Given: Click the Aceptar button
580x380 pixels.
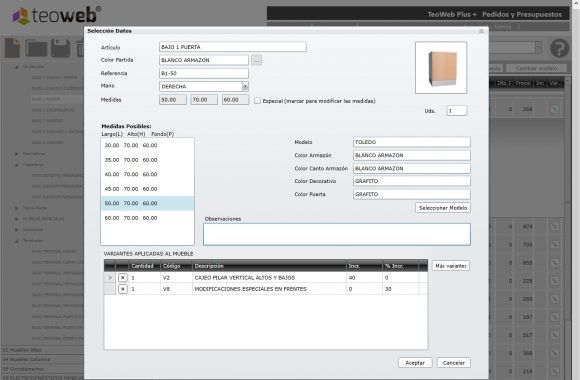Looking at the screenshot, I should 415,363.
